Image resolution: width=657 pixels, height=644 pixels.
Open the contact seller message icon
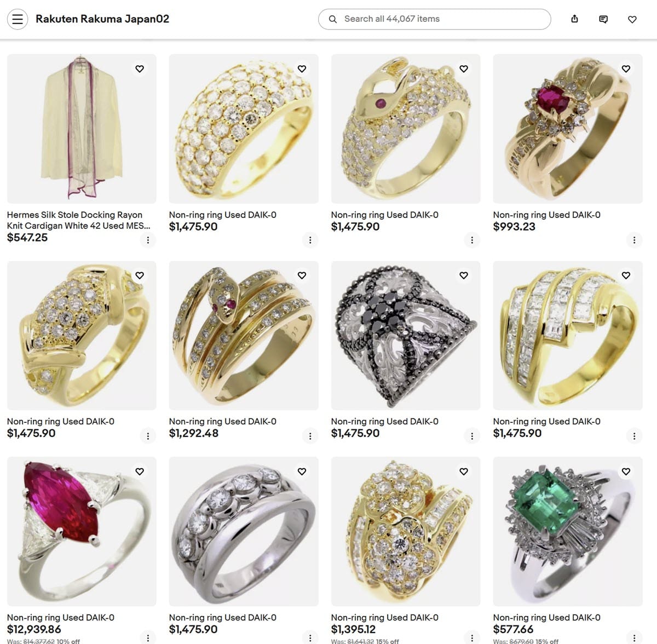tap(603, 19)
